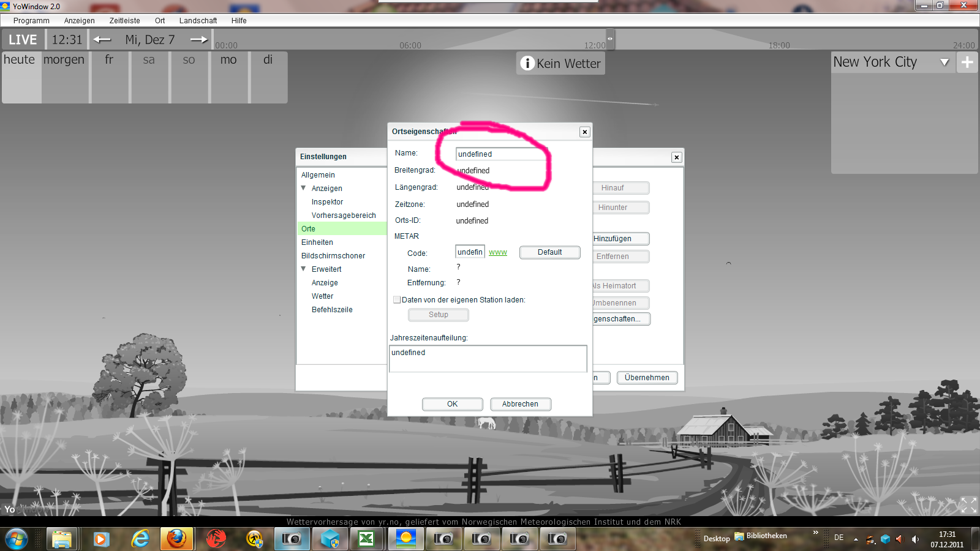The width and height of the screenshot is (980, 551).
Task: Click the Default METAR button
Action: 549,252
